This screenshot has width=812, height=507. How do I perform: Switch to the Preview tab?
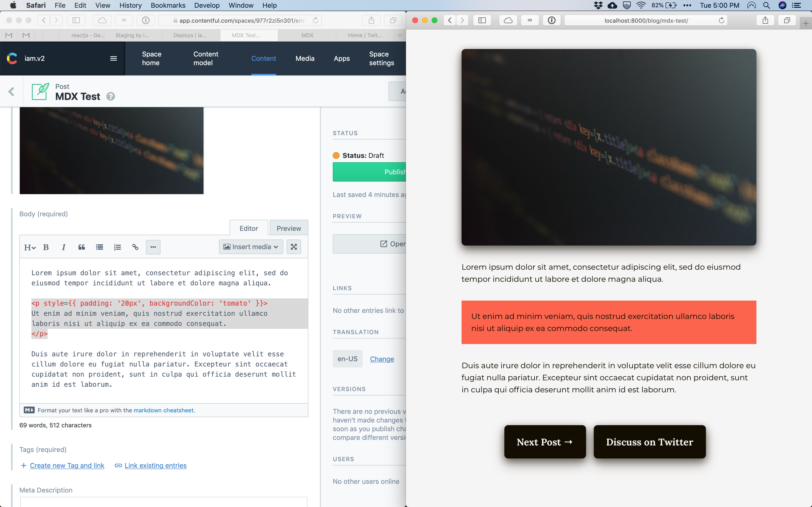(x=289, y=228)
